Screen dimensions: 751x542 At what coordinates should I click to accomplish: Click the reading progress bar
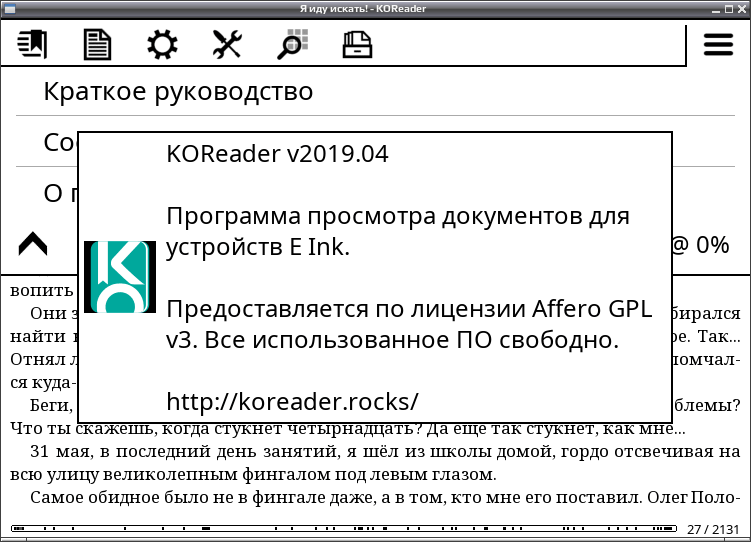pyautogui.click(x=344, y=529)
